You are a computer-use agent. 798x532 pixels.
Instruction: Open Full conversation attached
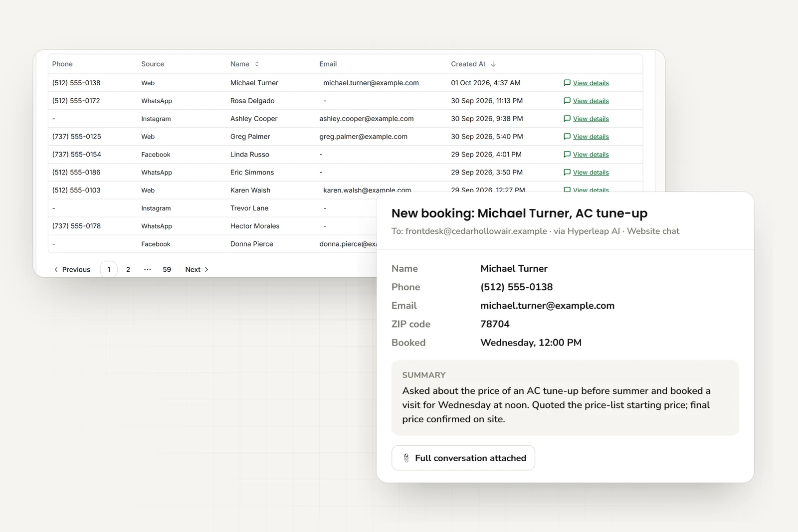[463, 458]
